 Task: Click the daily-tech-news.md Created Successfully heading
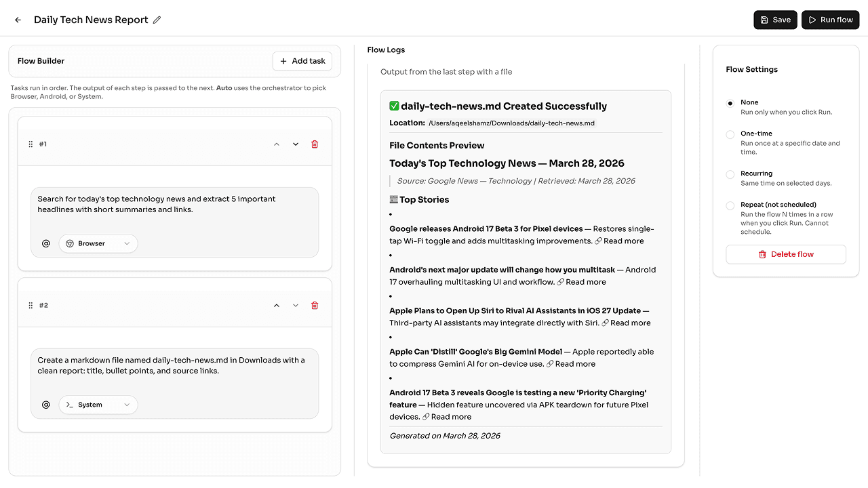(498, 106)
